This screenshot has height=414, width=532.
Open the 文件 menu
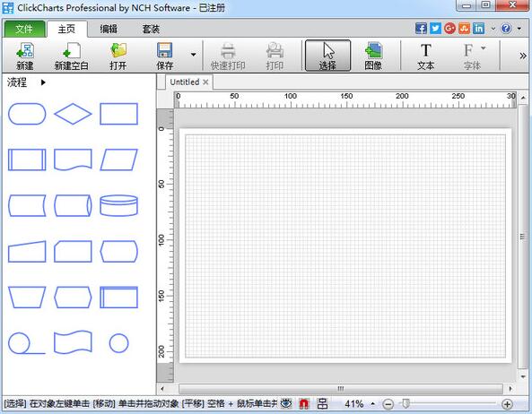24,29
